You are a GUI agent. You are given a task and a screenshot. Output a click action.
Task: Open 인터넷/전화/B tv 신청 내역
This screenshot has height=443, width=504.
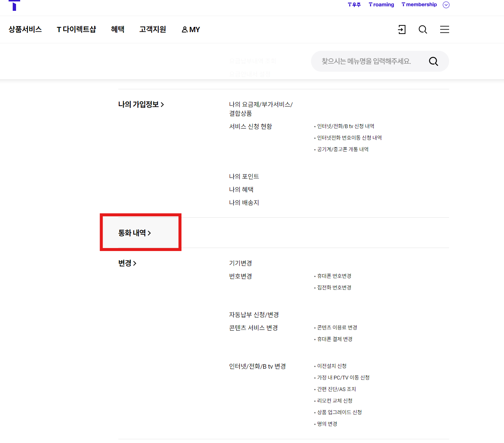[x=345, y=126]
